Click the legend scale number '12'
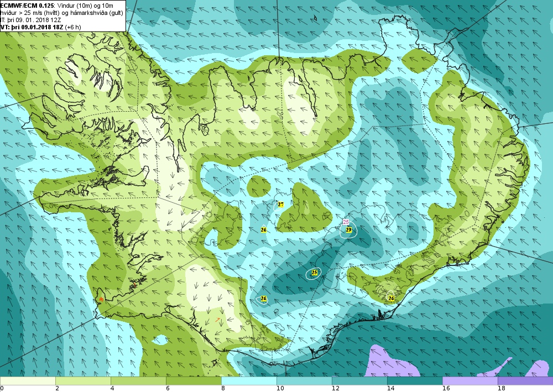553x392 pixels. pyautogui.click(x=336, y=389)
